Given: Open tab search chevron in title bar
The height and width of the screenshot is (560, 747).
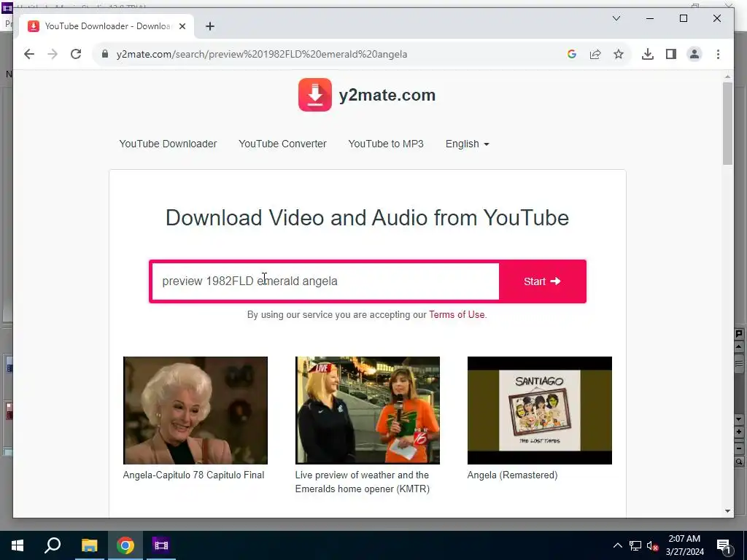Looking at the screenshot, I should click(616, 18).
